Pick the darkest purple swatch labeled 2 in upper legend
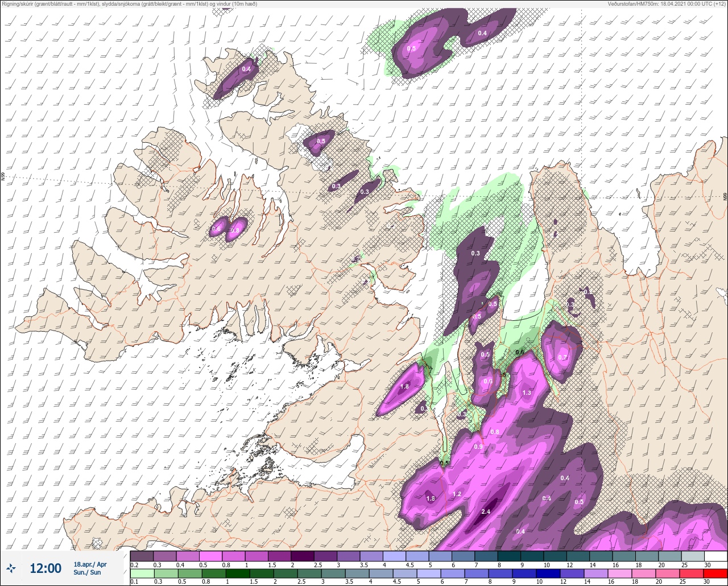This screenshot has height=586, width=728. click(x=303, y=556)
